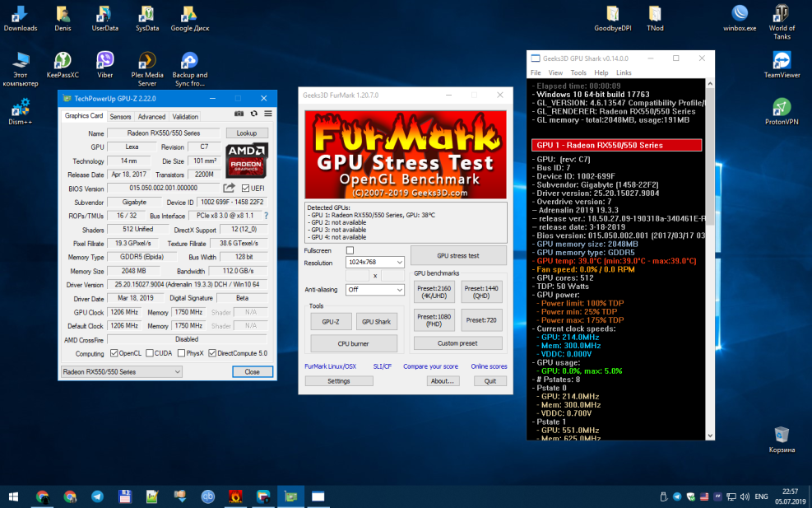Click the BIOS export share icon
This screenshot has height=508, width=812.
tap(230, 188)
